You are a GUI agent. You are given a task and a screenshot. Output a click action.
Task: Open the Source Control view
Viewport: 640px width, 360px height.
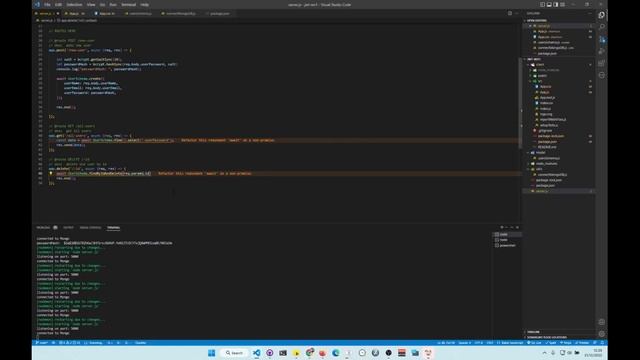[602, 39]
